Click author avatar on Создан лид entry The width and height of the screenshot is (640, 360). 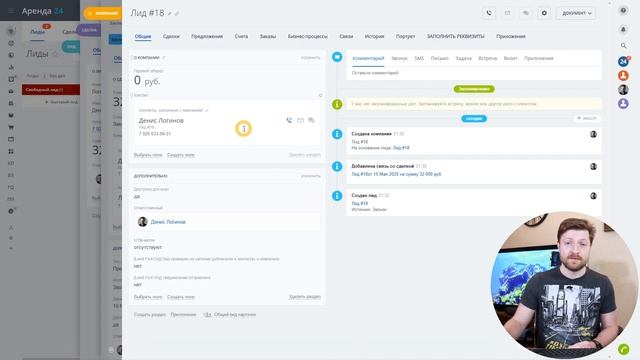(x=593, y=196)
